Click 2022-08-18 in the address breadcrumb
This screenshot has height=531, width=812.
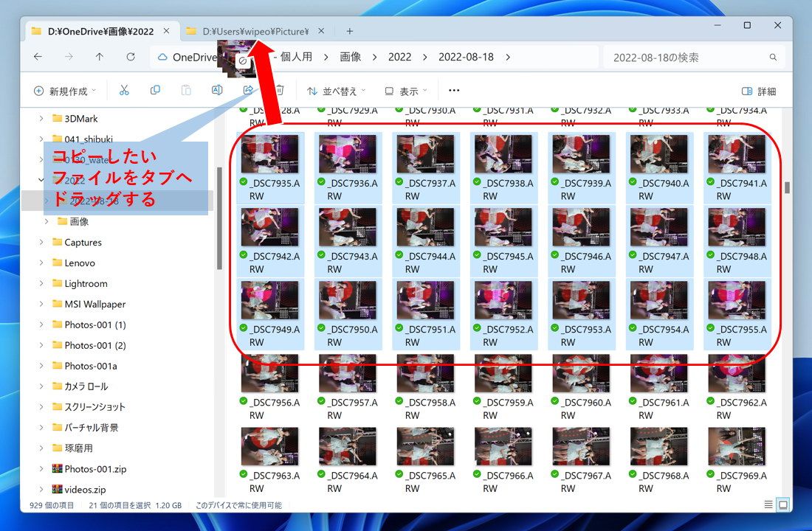coord(466,57)
